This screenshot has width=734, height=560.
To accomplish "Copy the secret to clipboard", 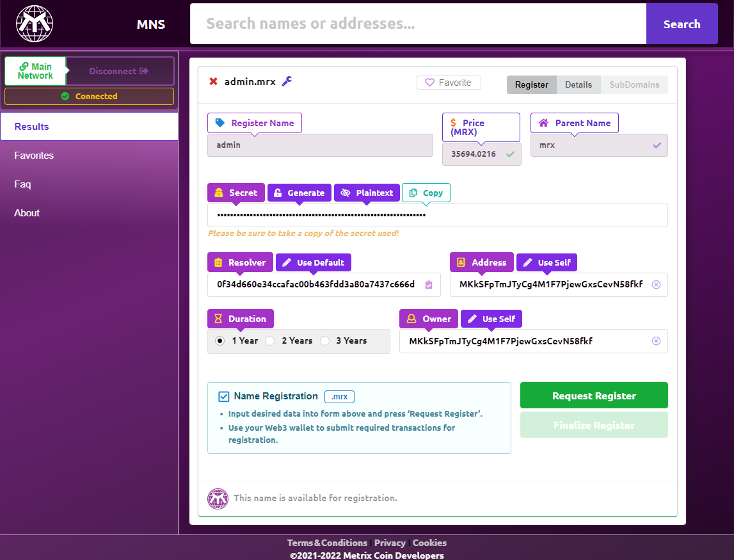I will tap(426, 193).
